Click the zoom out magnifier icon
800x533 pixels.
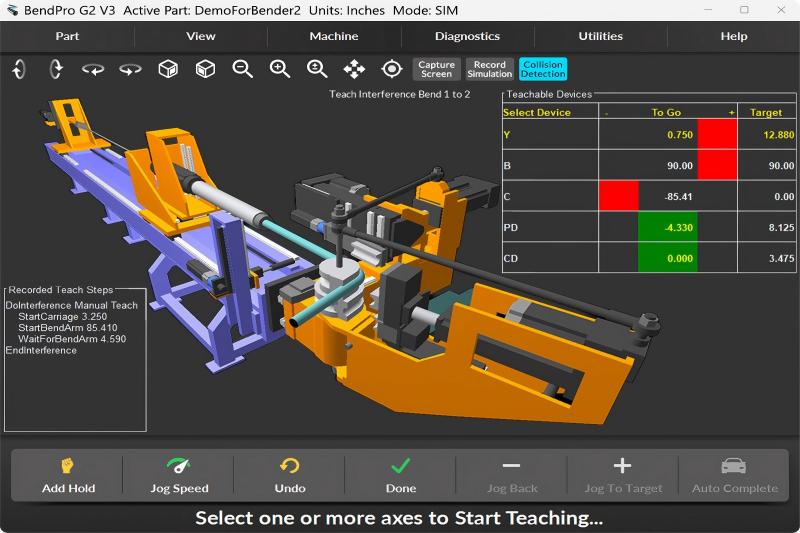tap(242, 69)
